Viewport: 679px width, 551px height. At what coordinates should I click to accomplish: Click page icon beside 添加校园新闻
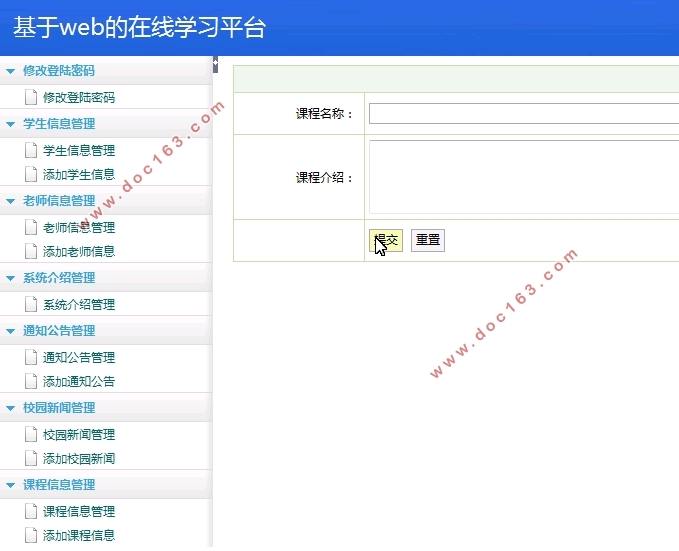point(31,458)
